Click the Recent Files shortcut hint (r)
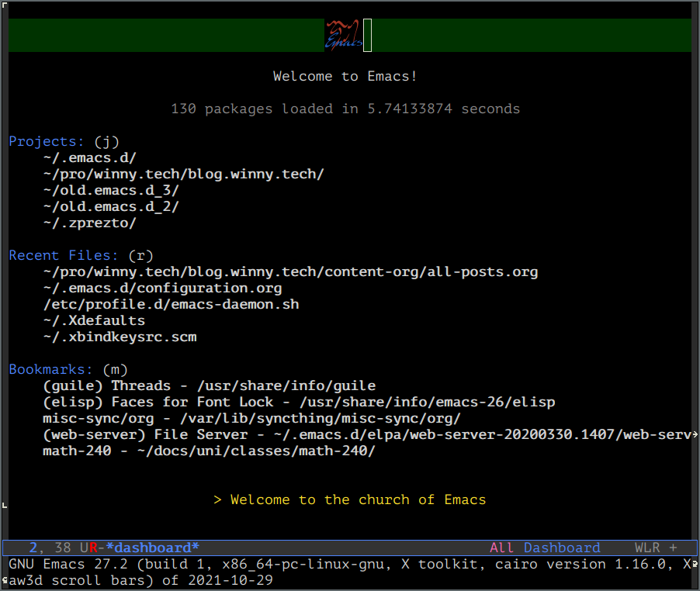The height and width of the screenshot is (591, 700). [x=140, y=256]
